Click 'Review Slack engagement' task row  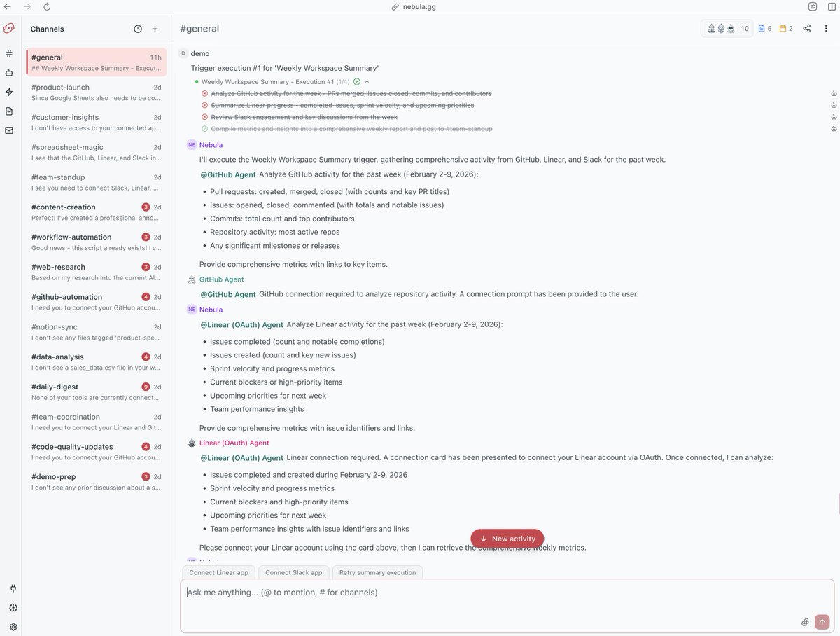click(304, 117)
